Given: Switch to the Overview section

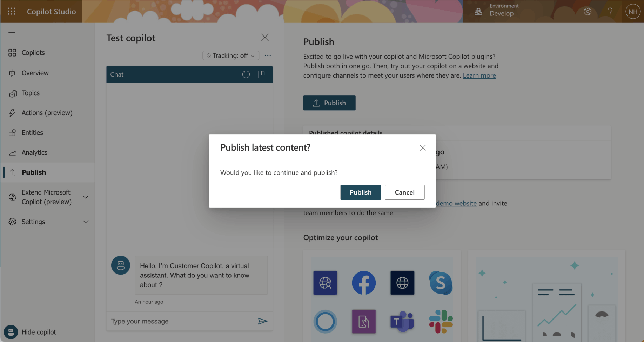Looking at the screenshot, I should [35, 73].
